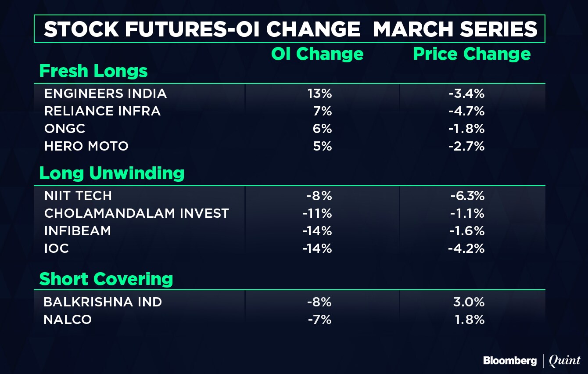Select the BALKRISHNA IND row label
This screenshot has width=588, height=374.
[x=103, y=302]
